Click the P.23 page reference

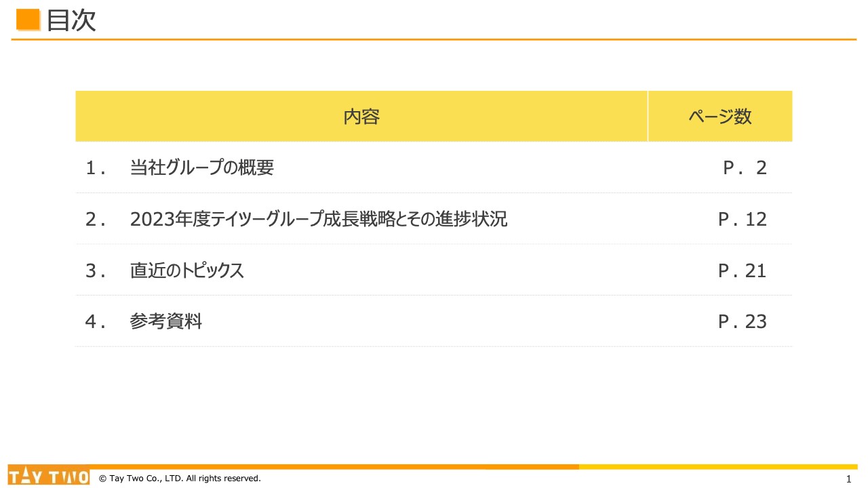pos(743,321)
